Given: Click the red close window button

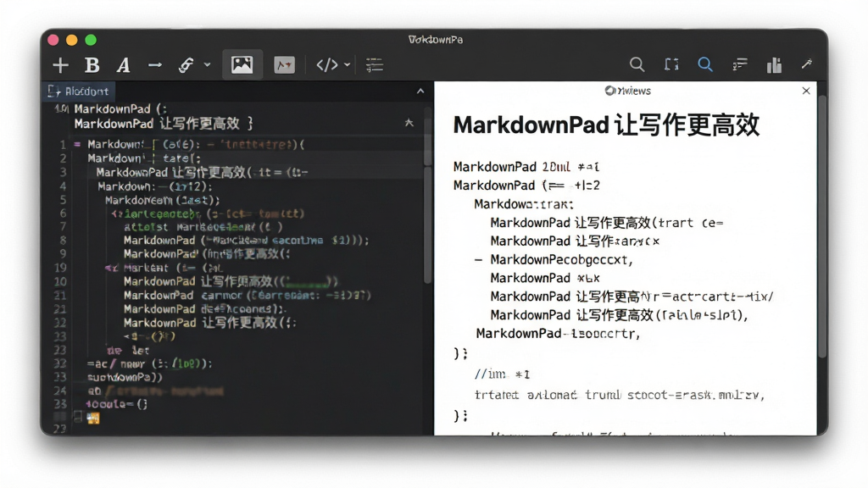Looking at the screenshot, I should tap(53, 40).
